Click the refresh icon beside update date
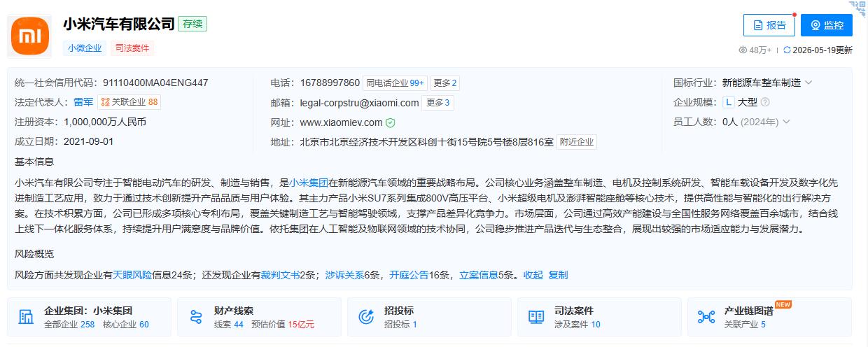Image resolution: width=868 pixels, height=347 pixels. pos(787,50)
